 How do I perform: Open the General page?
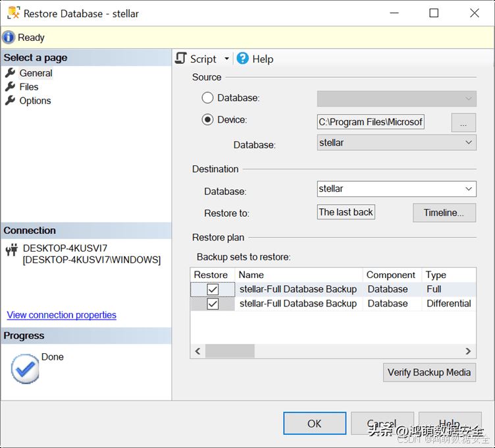point(36,73)
